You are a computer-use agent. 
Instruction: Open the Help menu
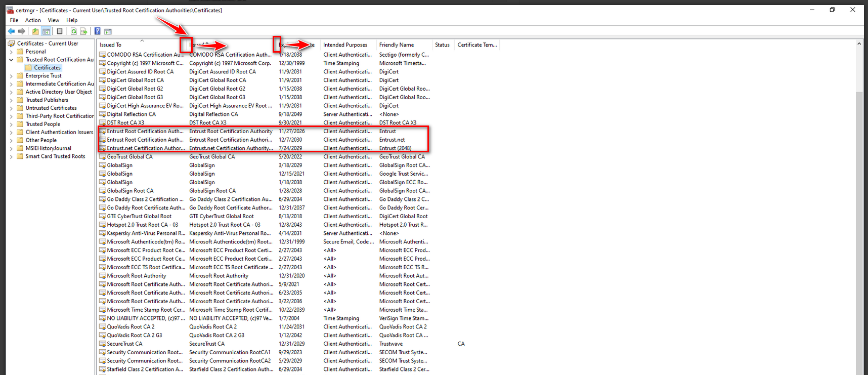pos(72,20)
